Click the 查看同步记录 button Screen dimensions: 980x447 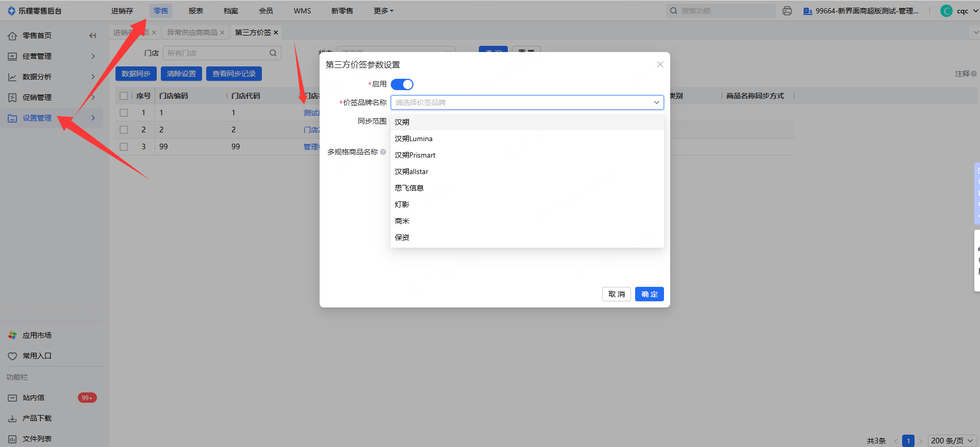[x=234, y=74]
